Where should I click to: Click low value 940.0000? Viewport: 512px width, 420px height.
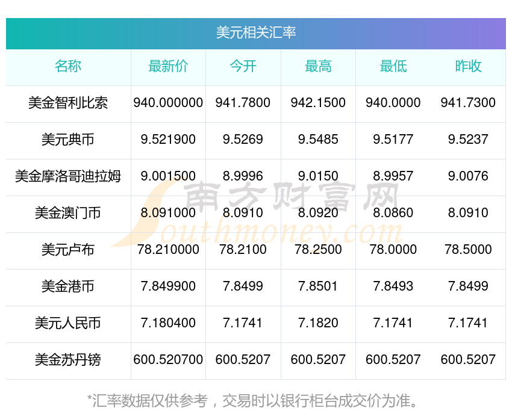point(393,103)
